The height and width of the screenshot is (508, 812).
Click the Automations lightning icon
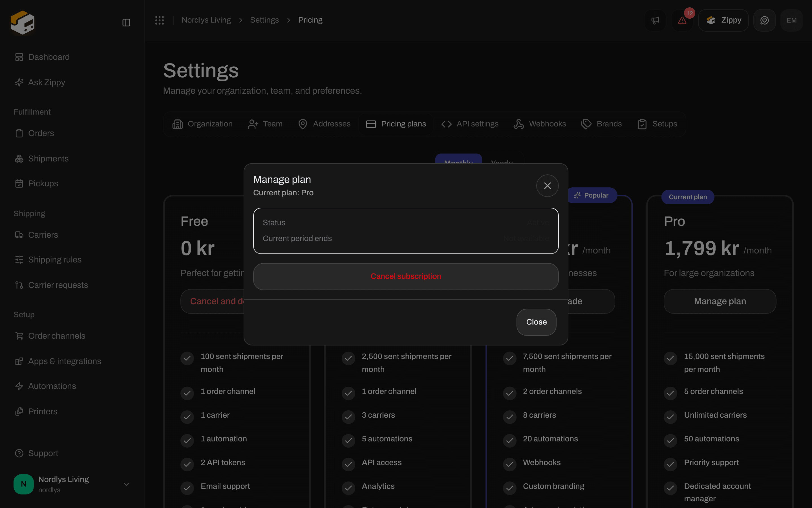[19, 386]
